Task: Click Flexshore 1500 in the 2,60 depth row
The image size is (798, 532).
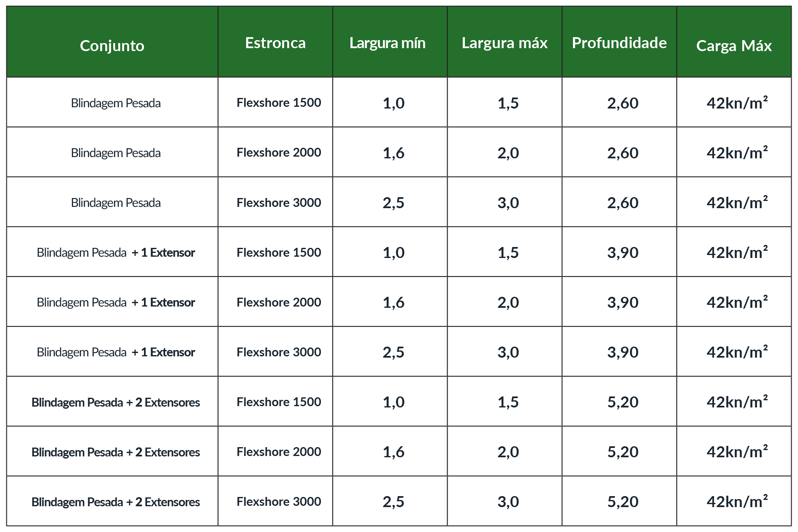Action: tap(279, 103)
